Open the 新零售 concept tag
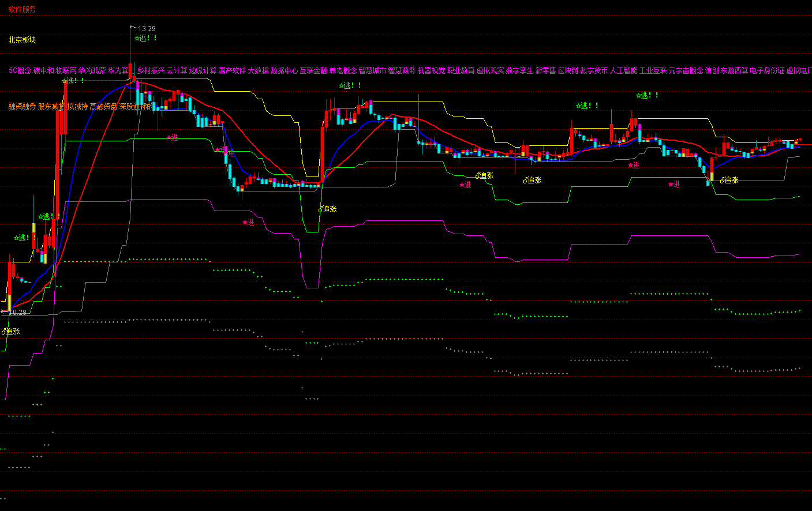The height and width of the screenshot is (511, 812). (546, 70)
